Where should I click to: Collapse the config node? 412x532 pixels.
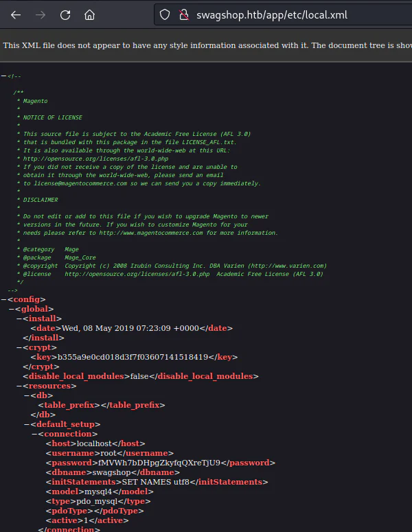[x=3, y=299]
